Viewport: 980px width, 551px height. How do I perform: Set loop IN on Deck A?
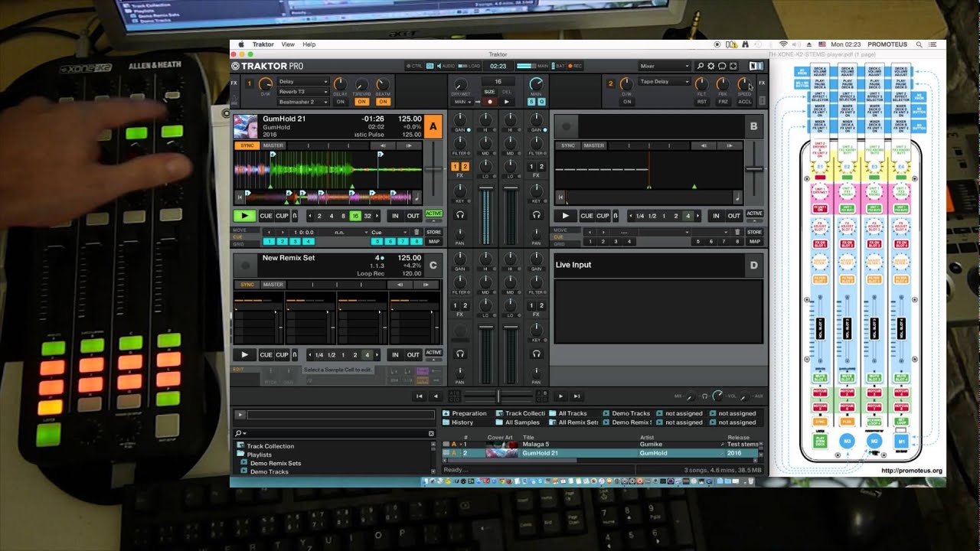pos(395,216)
